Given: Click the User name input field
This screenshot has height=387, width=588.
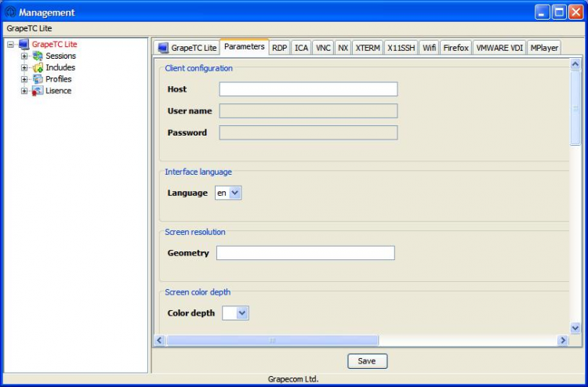Looking at the screenshot, I should [308, 111].
